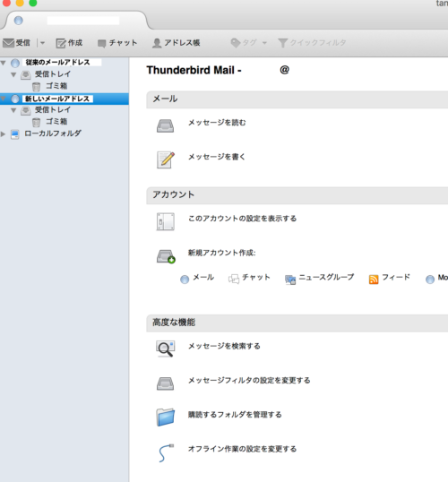Create a new フィード account

tap(390, 279)
